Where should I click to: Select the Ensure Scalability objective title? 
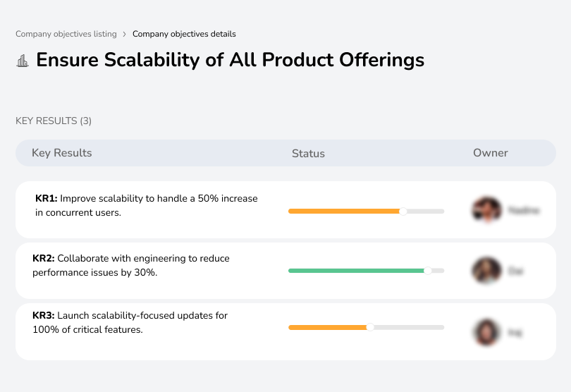[x=230, y=60]
